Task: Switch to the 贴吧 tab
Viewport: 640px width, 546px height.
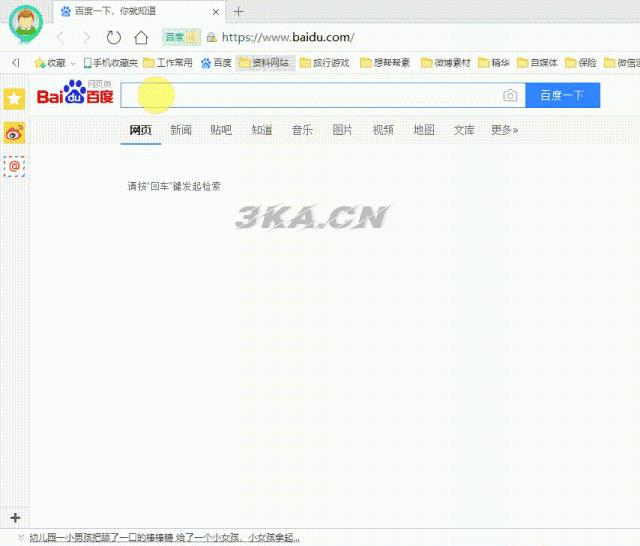Action: [221, 130]
